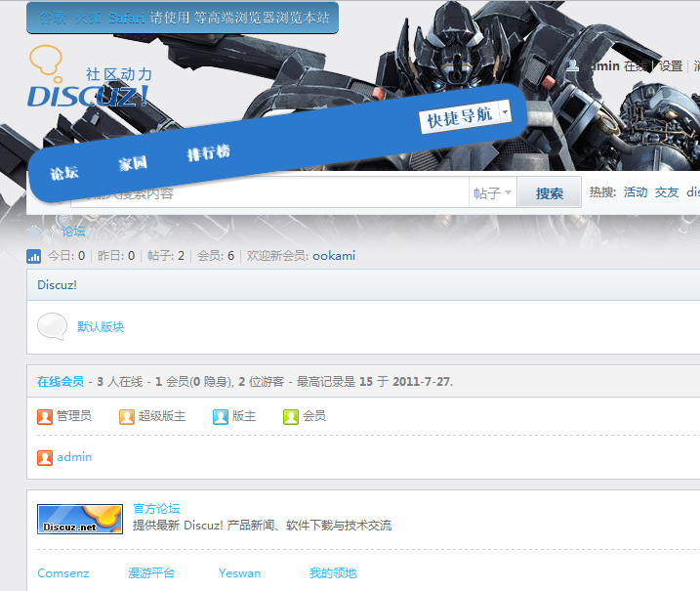Click the 在线会员 link
This screenshot has width=700, height=591.
pos(61,382)
